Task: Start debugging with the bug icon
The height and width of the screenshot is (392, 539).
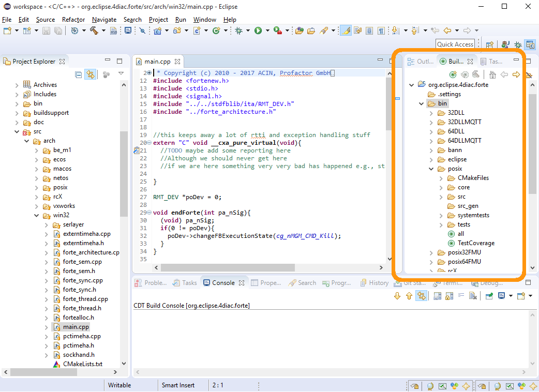Action: click(x=239, y=31)
